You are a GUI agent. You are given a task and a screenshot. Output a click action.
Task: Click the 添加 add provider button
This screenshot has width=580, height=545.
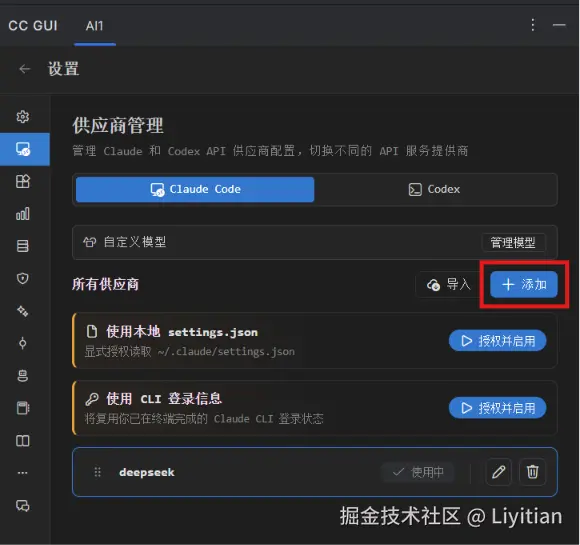[524, 285]
